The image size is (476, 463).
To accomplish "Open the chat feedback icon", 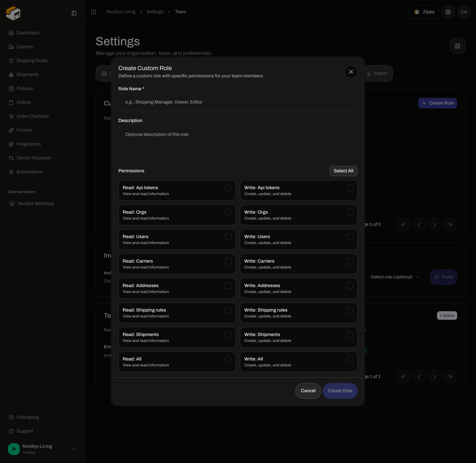I will (x=448, y=12).
